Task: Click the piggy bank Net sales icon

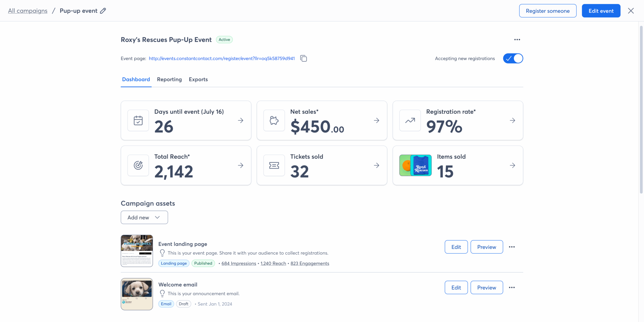Action: coord(274,120)
